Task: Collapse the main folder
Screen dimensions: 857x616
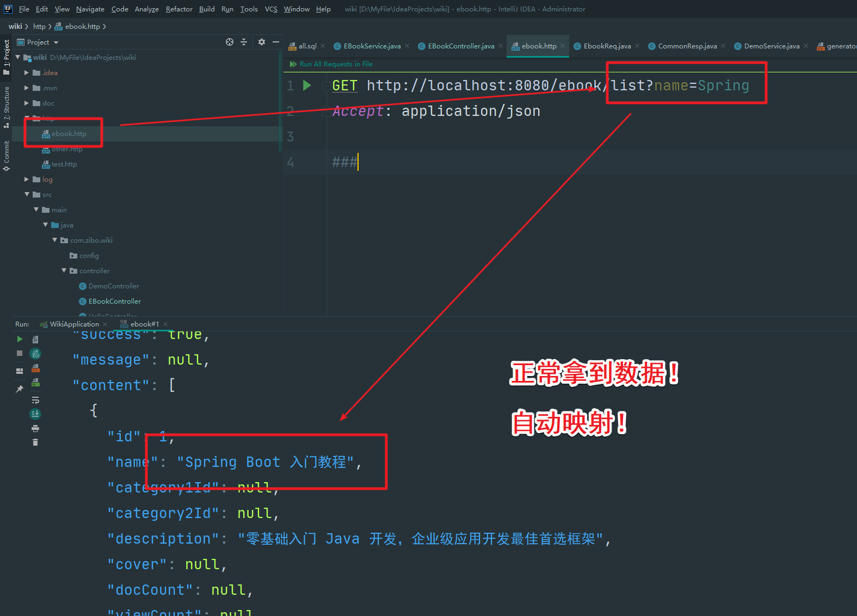Action: pos(36,210)
